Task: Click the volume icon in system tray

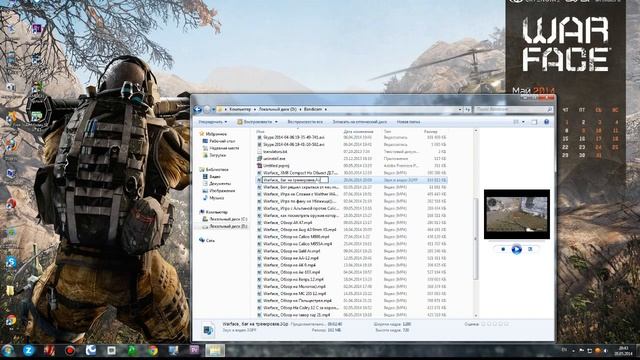Action: (605, 351)
